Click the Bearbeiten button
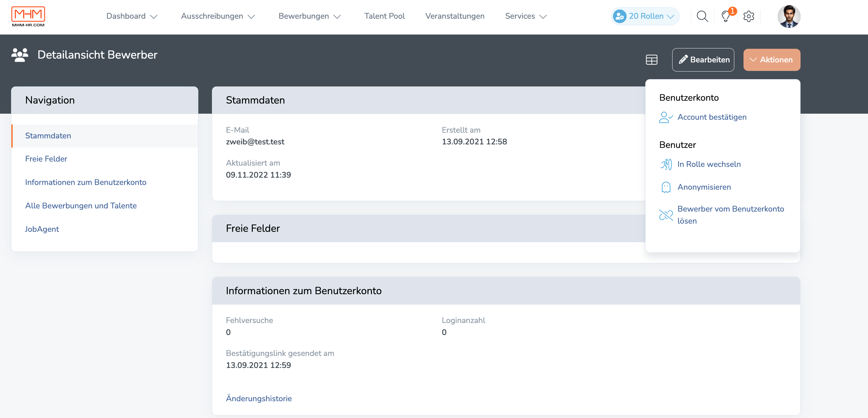Image resolution: width=868 pixels, height=418 pixels. (x=703, y=60)
